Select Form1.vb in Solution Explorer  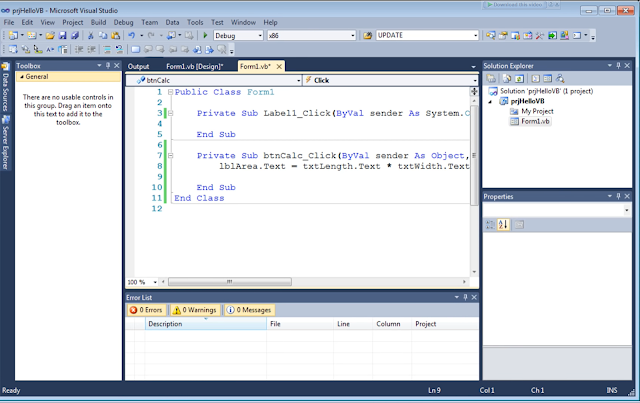pyautogui.click(x=535, y=121)
